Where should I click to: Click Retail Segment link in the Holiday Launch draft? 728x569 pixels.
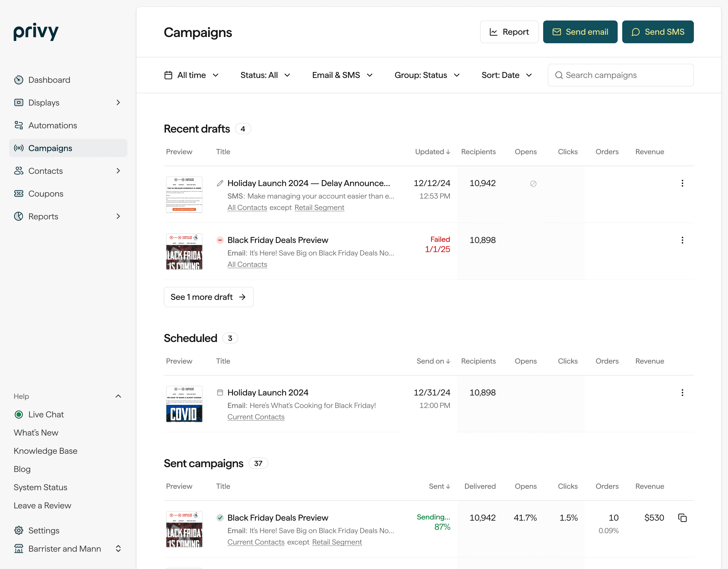click(319, 207)
